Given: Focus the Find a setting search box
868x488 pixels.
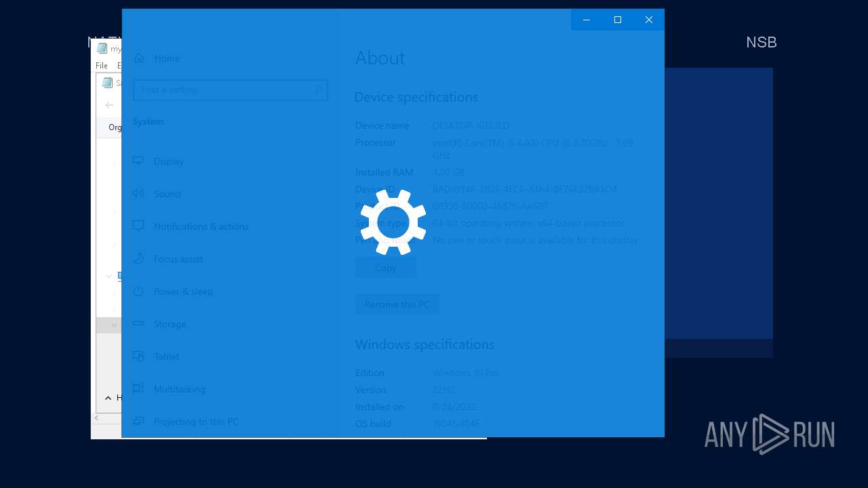Looking at the screenshot, I should pos(231,89).
